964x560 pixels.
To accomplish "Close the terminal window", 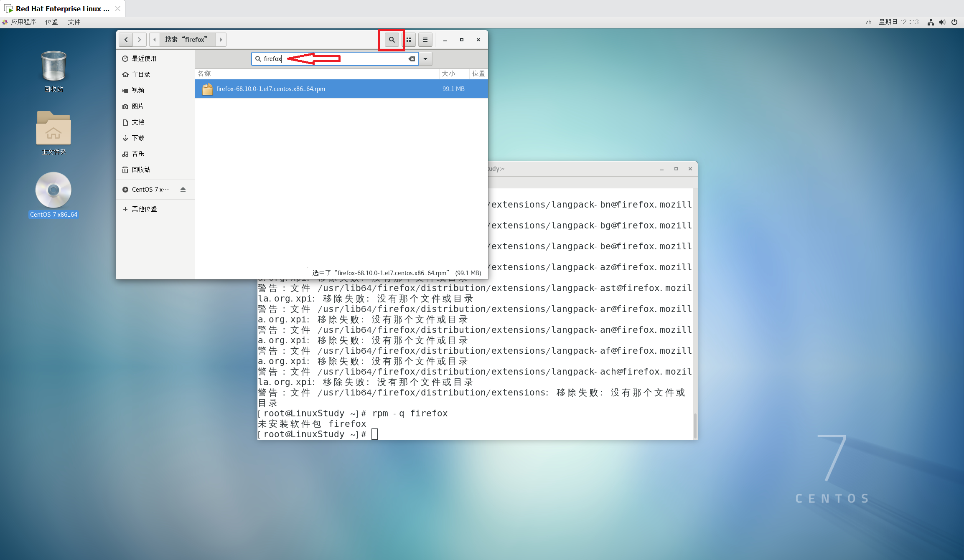I will point(690,169).
